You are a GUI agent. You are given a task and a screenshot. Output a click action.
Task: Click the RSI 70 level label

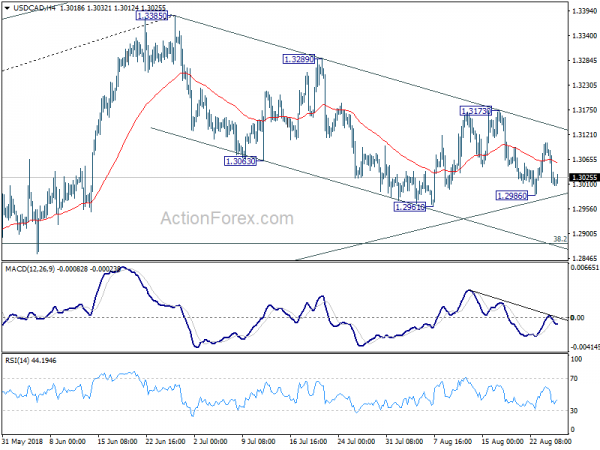(574, 378)
